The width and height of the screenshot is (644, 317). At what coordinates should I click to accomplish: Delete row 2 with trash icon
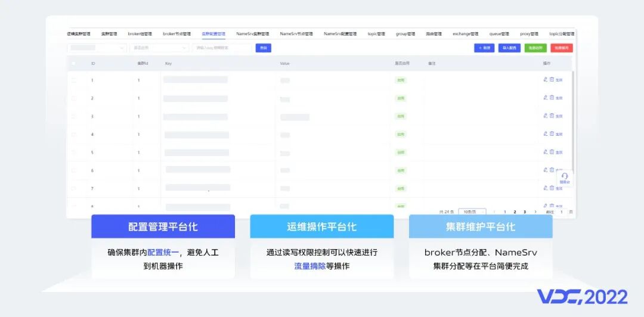[552, 98]
